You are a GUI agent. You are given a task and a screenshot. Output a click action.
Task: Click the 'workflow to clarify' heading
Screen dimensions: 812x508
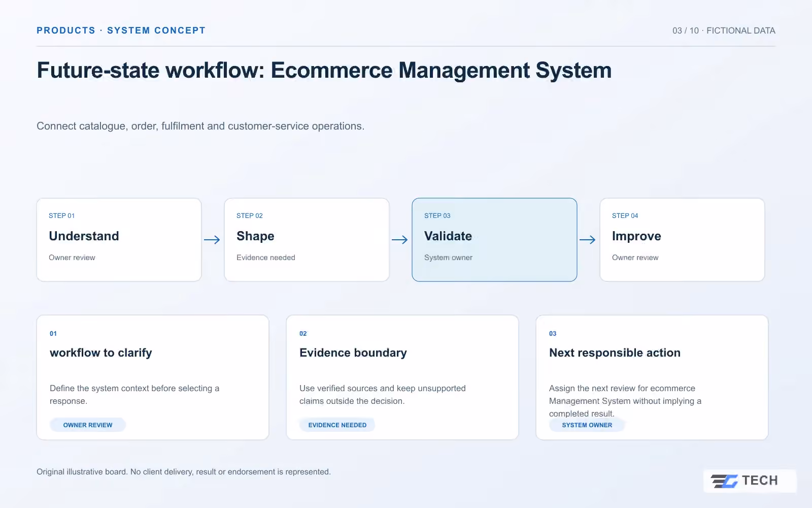(x=101, y=353)
